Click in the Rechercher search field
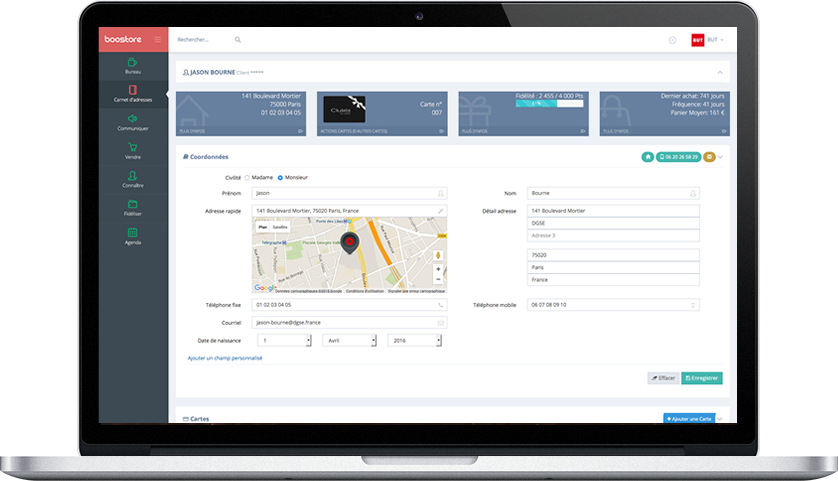Screen dimensions: 838x481 click(203, 40)
